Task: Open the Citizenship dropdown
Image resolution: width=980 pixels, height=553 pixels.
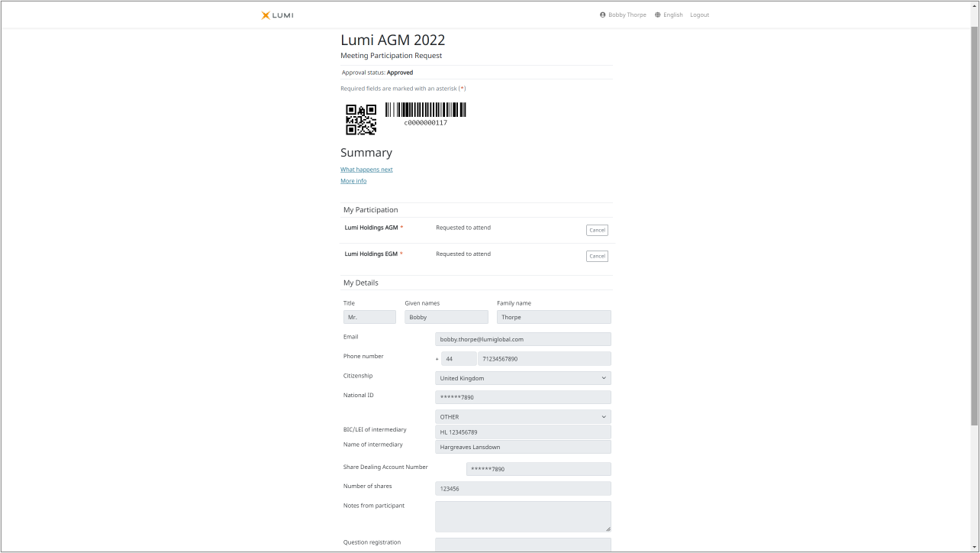Action: (x=523, y=378)
